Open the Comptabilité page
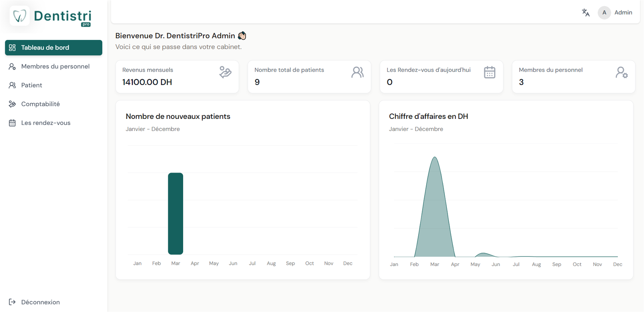Screen dimensions: 644x312 point(40,104)
